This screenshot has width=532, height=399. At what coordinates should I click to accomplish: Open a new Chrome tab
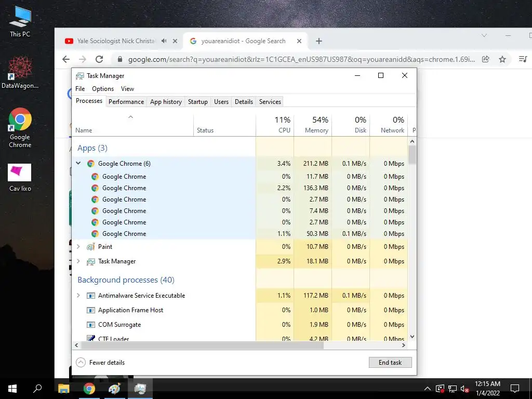(318, 41)
